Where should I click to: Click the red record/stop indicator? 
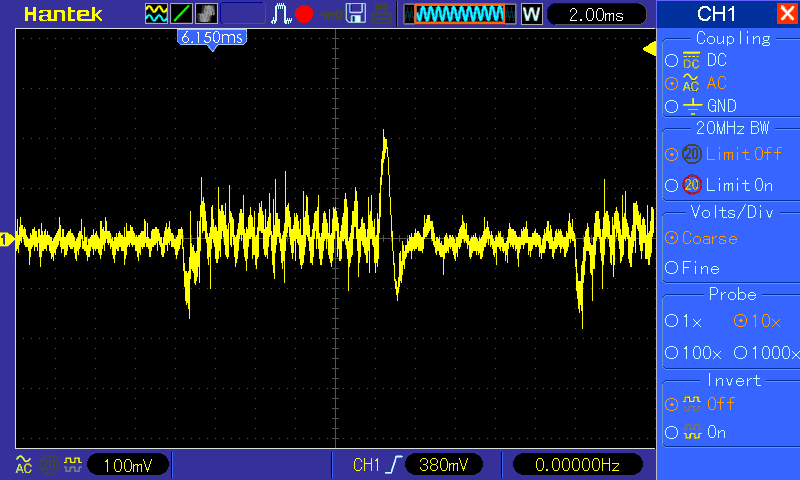point(304,14)
